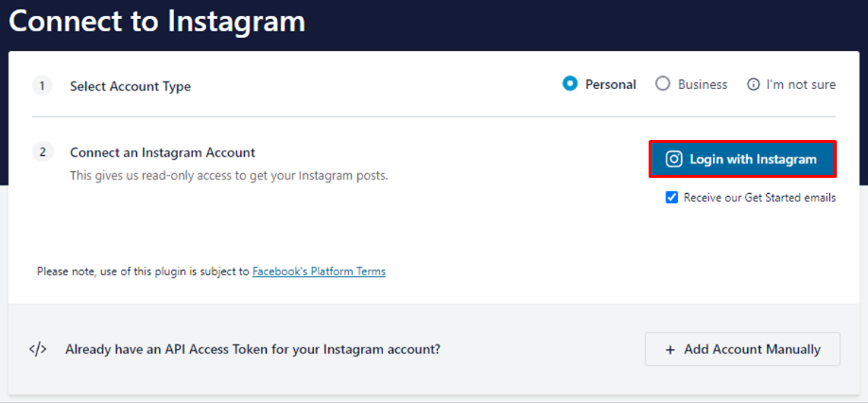Uncheck the Receive our Get Started emails checkbox

coord(672,198)
